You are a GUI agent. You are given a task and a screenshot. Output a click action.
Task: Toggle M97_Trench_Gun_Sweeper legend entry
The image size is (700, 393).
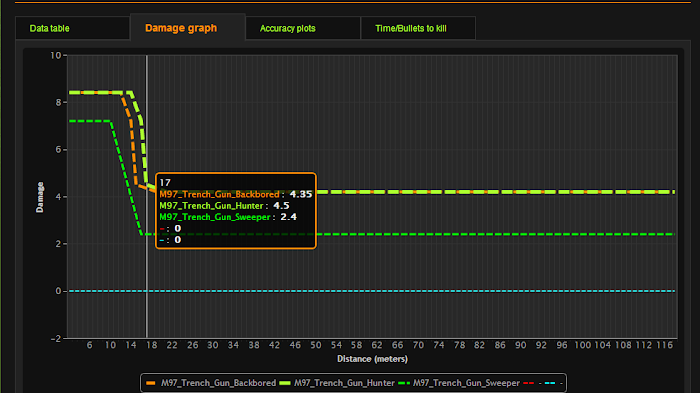click(x=458, y=383)
